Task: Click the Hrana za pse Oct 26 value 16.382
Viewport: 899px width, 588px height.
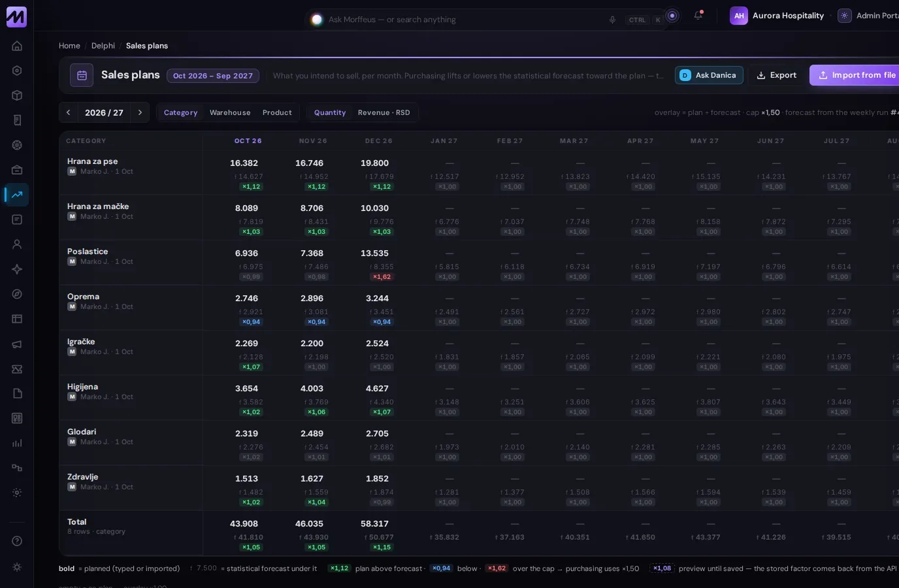Action: click(244, 163)
